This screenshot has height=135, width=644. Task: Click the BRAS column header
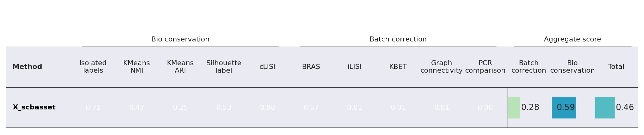pyautogui.click(x=311, y=67)
